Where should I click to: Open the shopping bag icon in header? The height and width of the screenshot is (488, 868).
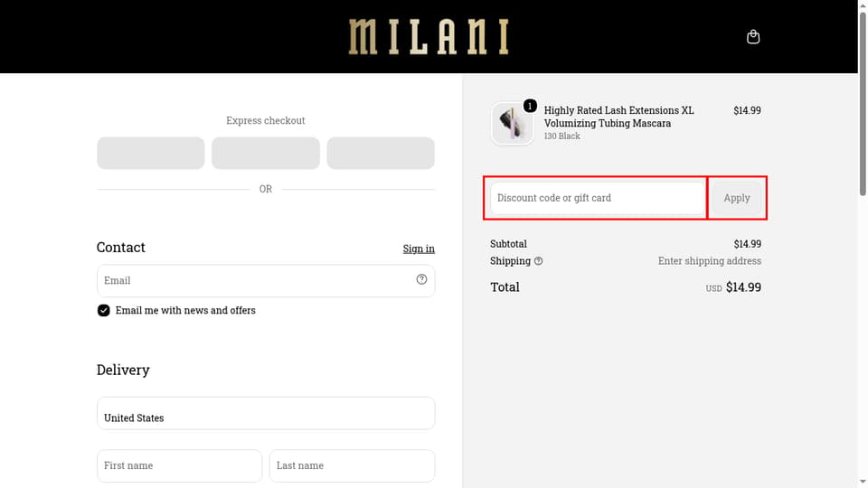pos(753,36)
